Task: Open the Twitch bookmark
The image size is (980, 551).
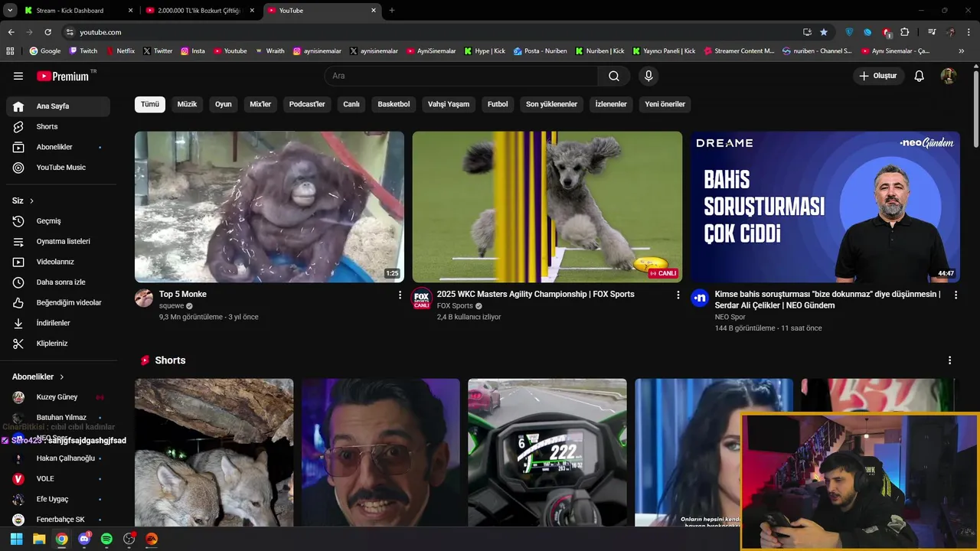Action: (83, 51)
